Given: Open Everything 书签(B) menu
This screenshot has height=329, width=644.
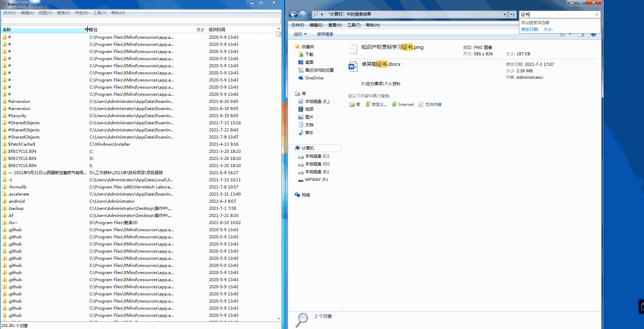Looking at the screenshot, I should click(x=82, y=13).
